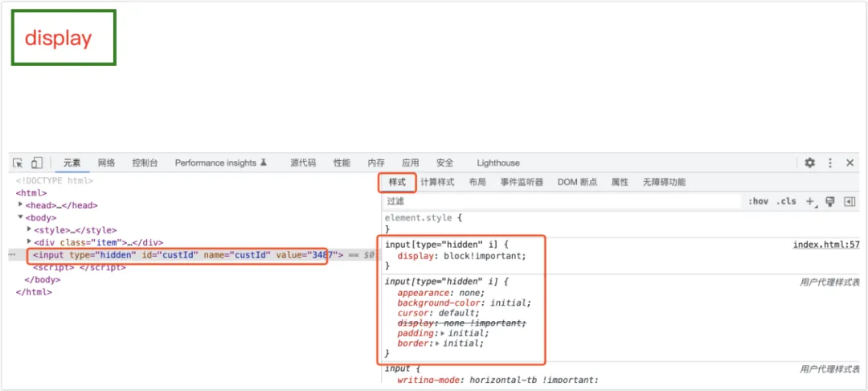868x391 pixels.
Task: Open the 内存 Memory tab
Action: tap(376, 163)
